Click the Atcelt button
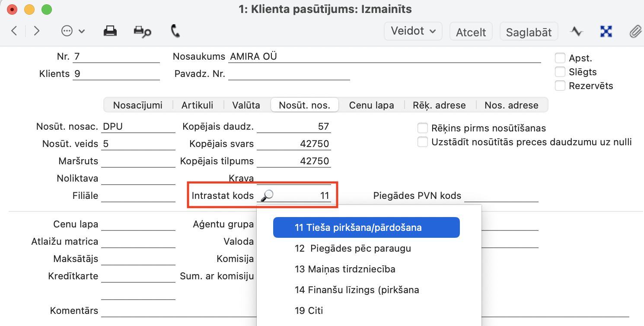 tap(471, 32)
